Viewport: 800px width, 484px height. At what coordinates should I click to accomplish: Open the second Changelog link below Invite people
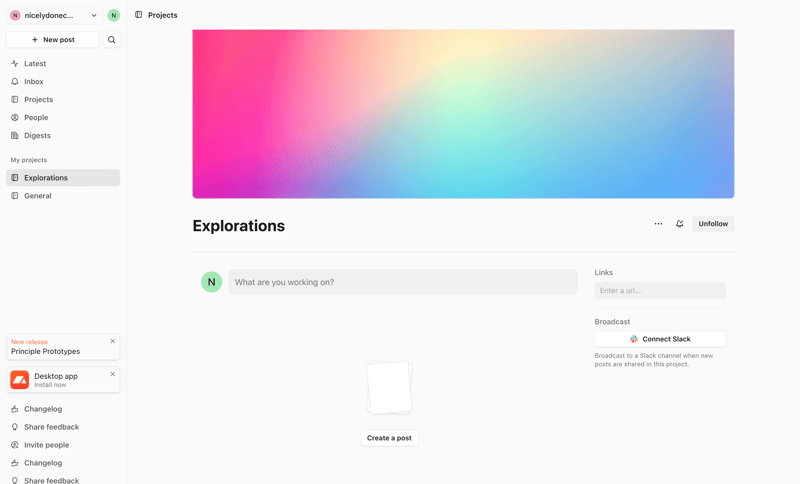tap(43, 463)
